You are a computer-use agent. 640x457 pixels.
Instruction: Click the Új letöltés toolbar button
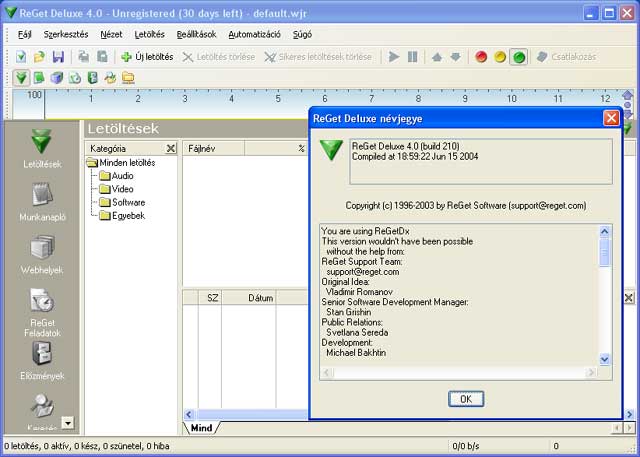(x=147, y=57)
